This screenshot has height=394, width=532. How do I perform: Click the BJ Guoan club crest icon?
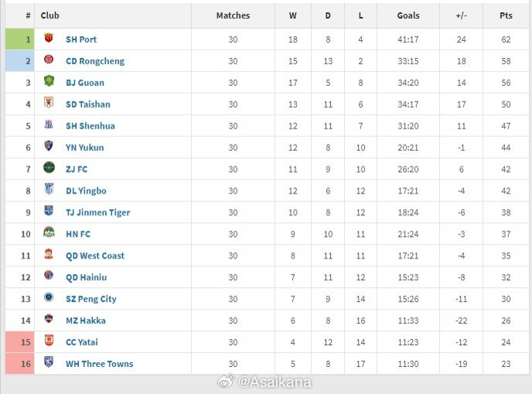[x=49, y=82]
